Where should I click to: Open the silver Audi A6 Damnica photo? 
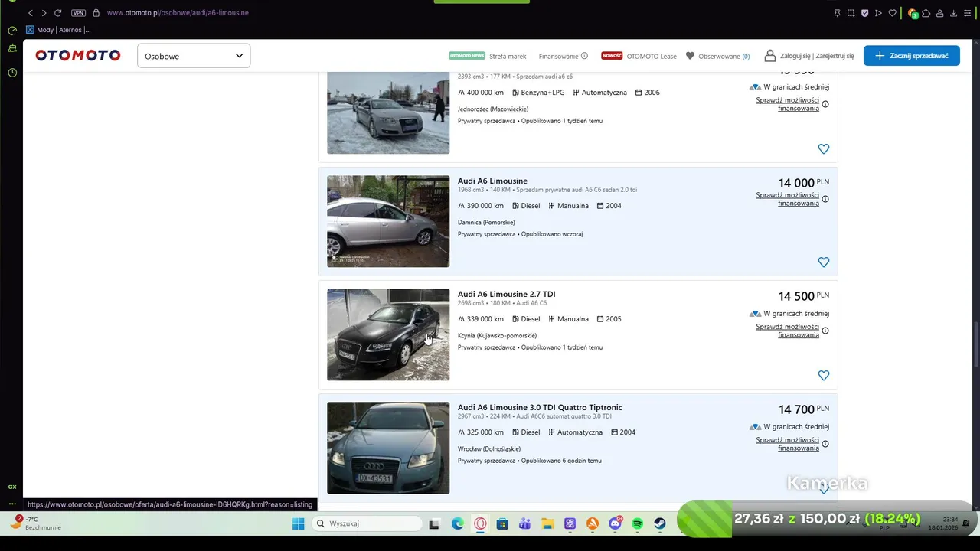tap(388, 221)
